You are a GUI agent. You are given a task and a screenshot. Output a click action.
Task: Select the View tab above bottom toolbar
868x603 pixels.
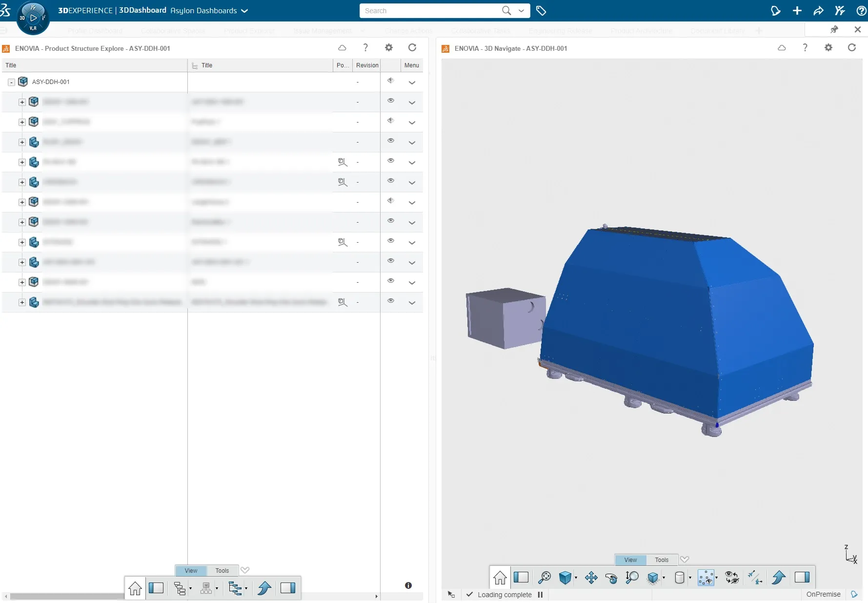[x=190, y=570]
